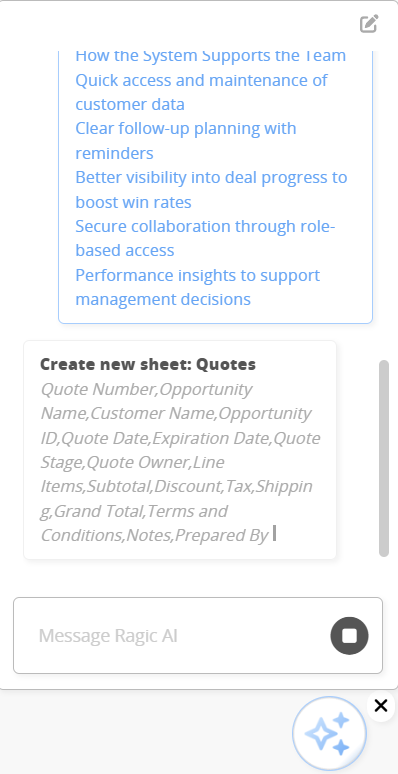
Task: Close the AI assistant with the X icon
Action: tap(381, 706)
